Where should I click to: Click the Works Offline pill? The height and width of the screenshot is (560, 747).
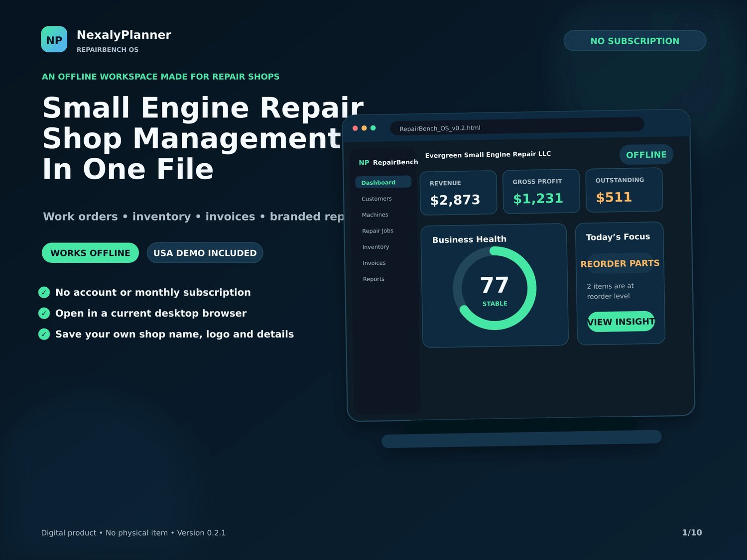pos(90,253)
